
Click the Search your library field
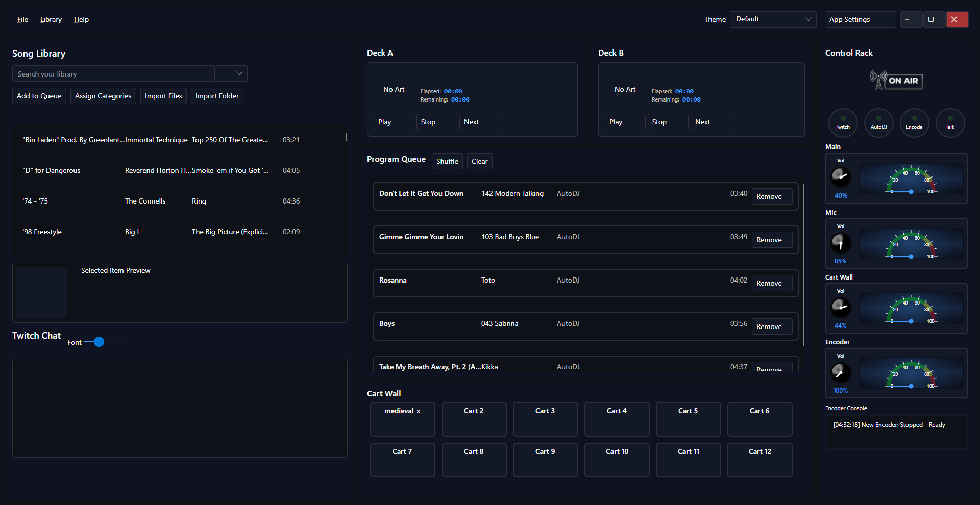click(x=113, y=74)
